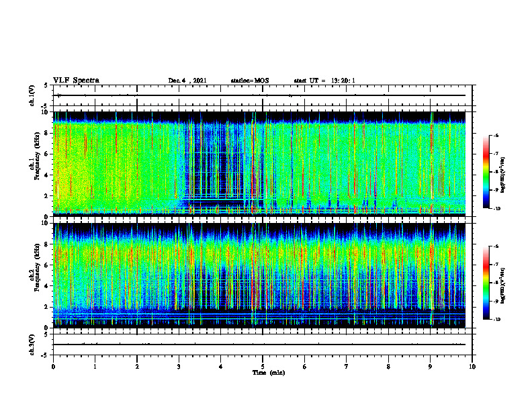The image size is (532, 411).
Task: Select the ch.2 spectrogram color bar
Action: (x=486, y=283)
